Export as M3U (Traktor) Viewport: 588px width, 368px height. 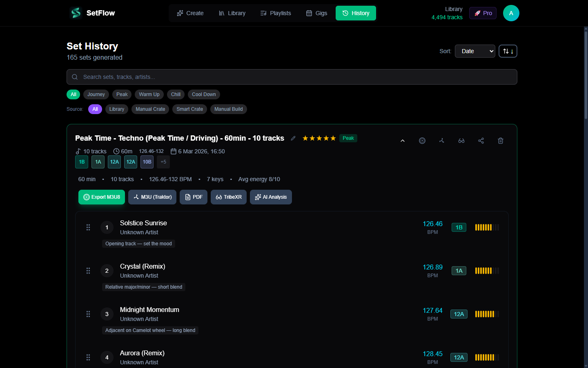152,197
